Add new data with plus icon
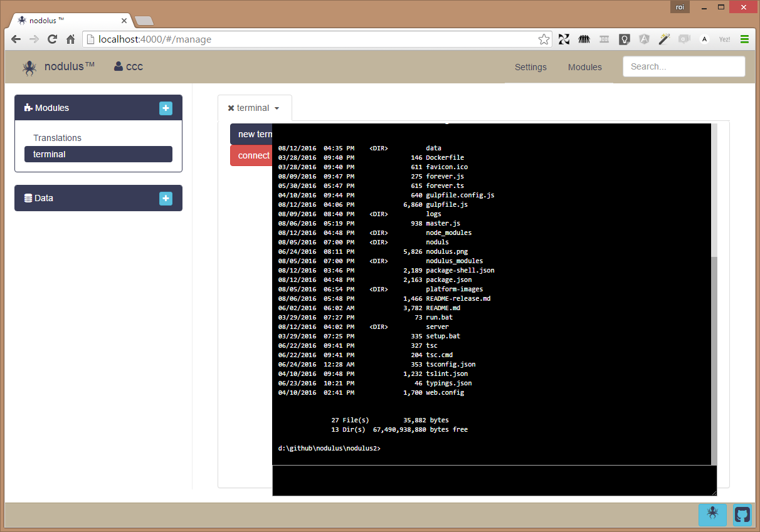 [x=166, y=198]
